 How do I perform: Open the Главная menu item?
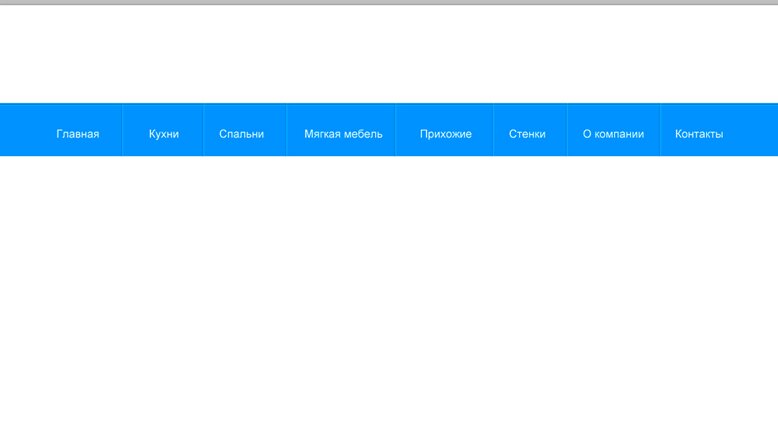coord(77,134)
